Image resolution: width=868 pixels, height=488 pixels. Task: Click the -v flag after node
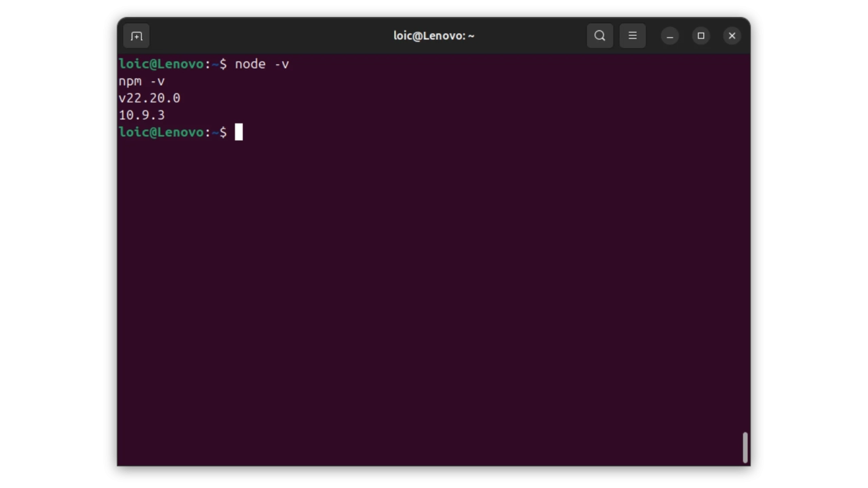coord(281,64)
